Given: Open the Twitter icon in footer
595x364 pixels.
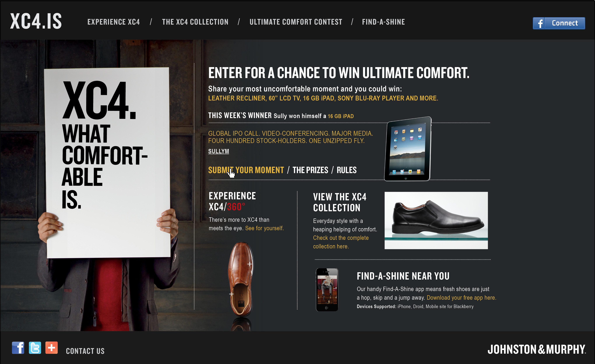Looking at the screenshot, I should (35, 348).
